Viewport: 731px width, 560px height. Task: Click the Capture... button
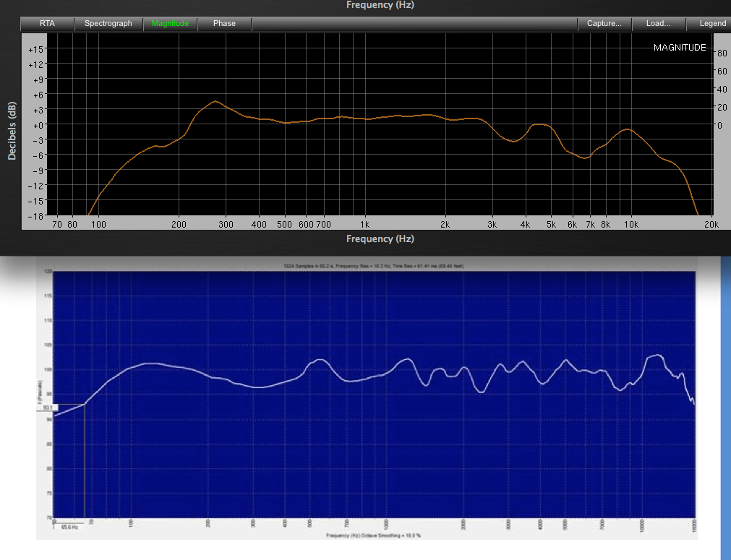click(604, 24)
